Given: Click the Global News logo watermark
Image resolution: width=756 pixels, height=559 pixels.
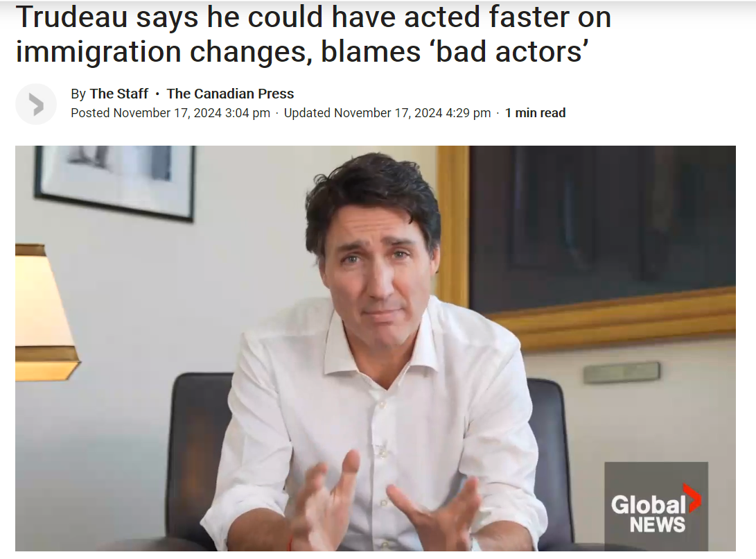Looking at the screenshot, I should (x=656, y=506).
